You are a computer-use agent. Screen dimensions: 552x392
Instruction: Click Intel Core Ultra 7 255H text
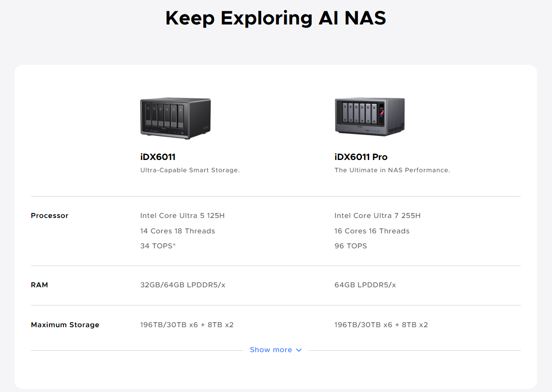pos(377,216)
